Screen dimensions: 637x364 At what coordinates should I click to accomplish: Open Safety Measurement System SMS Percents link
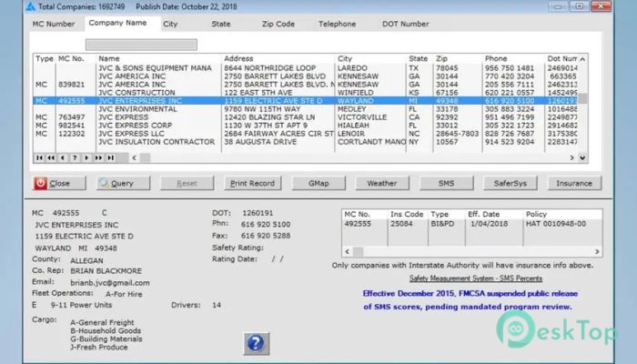[476, 278]
